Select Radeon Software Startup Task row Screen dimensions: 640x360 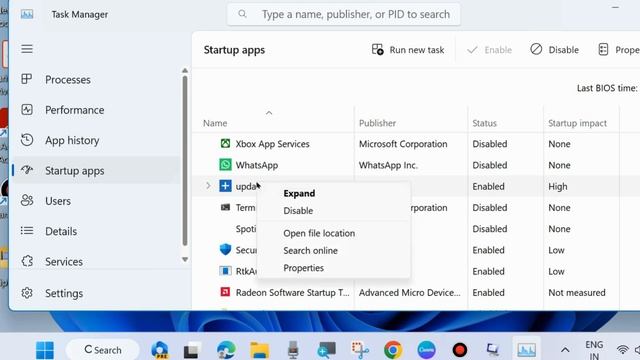click(416, 293)
